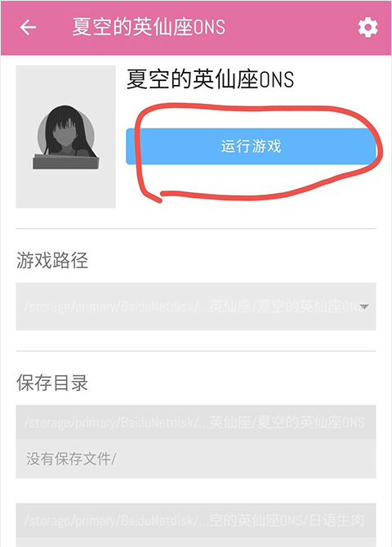This screenshot has height=547, width=392.
Task: Tap the partially visible bottom list row
Action: 196,542
